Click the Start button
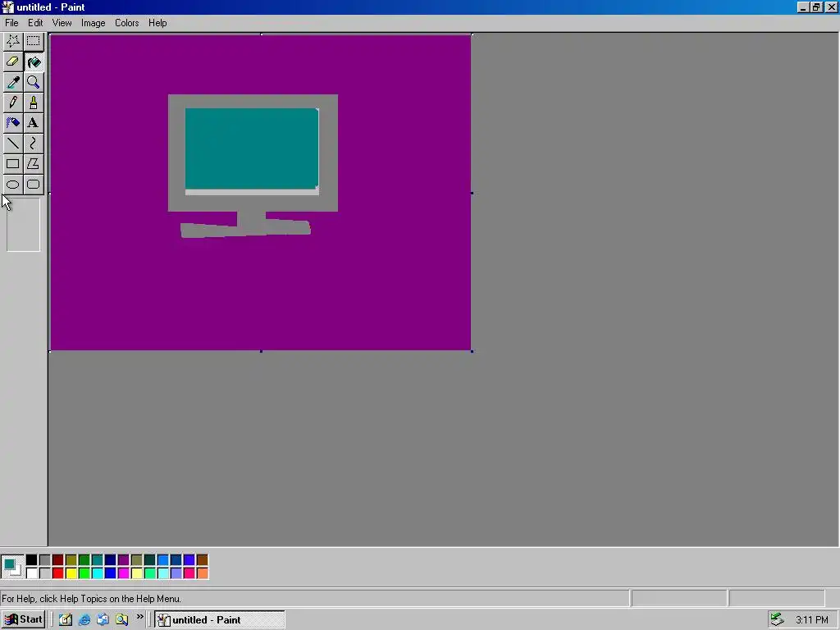 (x=23, y=620)
